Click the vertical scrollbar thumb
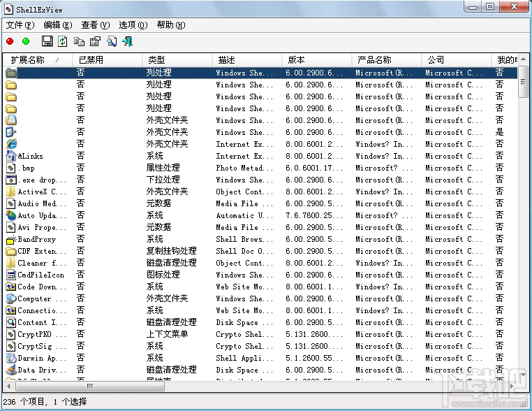 [523, 82]
